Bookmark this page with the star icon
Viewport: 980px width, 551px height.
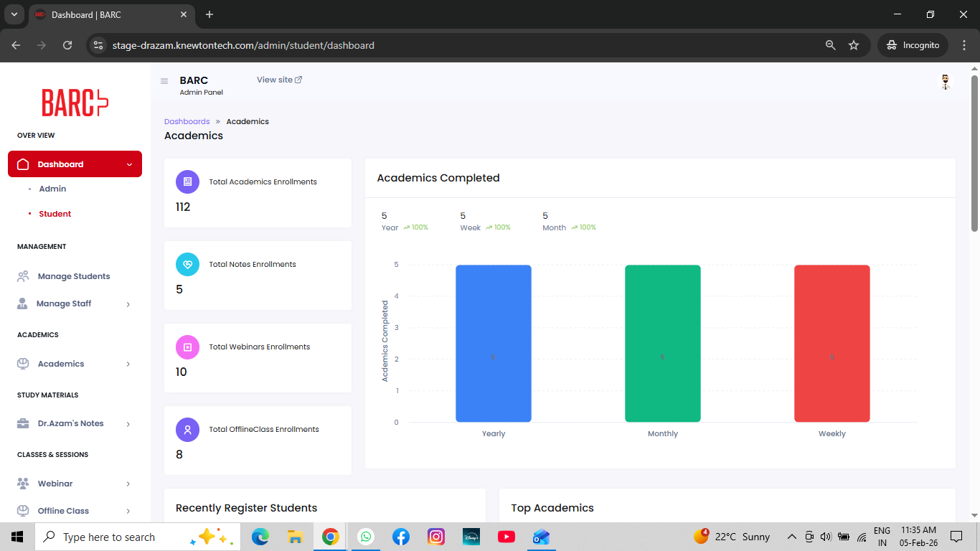point(854,45)
